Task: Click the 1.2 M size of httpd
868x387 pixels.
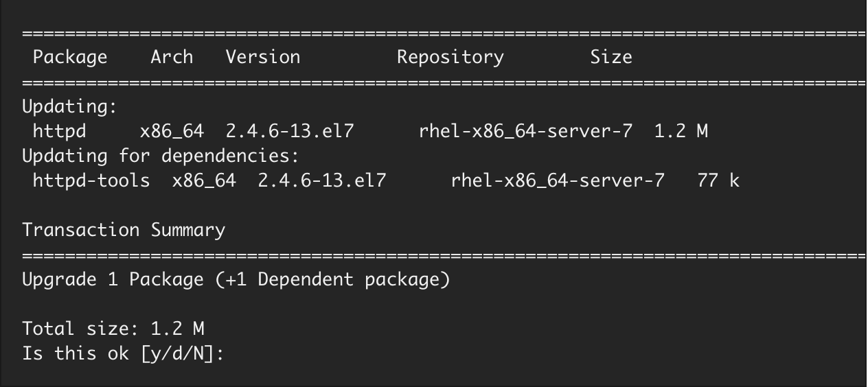Action: click(681, 130)
